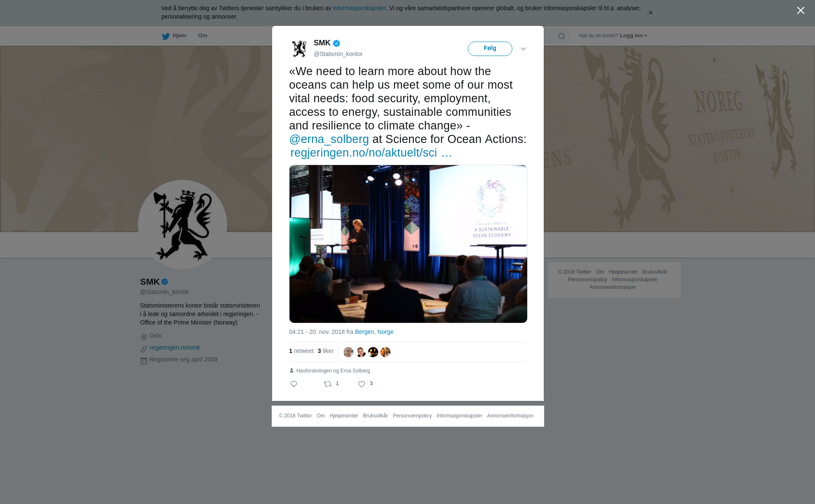The image size is (815, 504).
Task: Open the regjeringen.no/smk profile link
Action: pos(174,347)
